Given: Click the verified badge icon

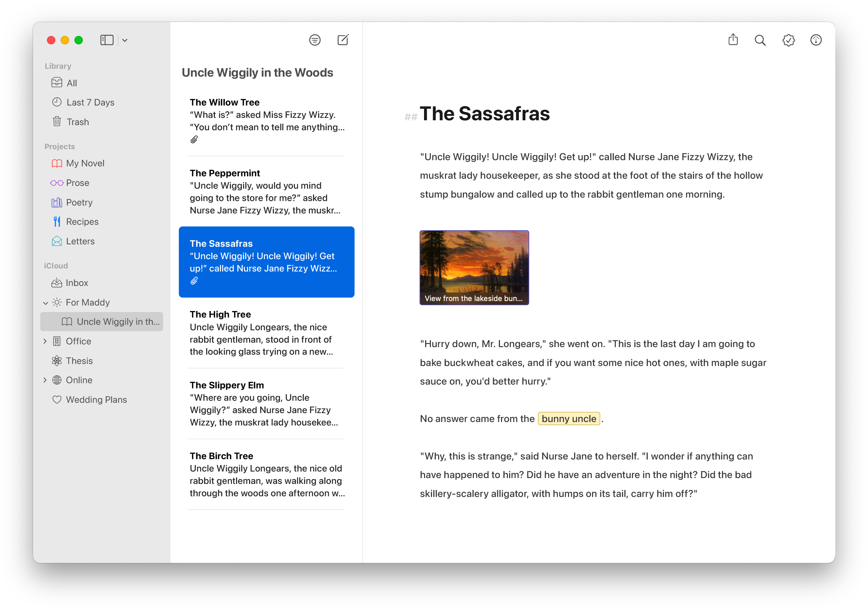Looking at the screenshot, I should click(x=789, y=40).
